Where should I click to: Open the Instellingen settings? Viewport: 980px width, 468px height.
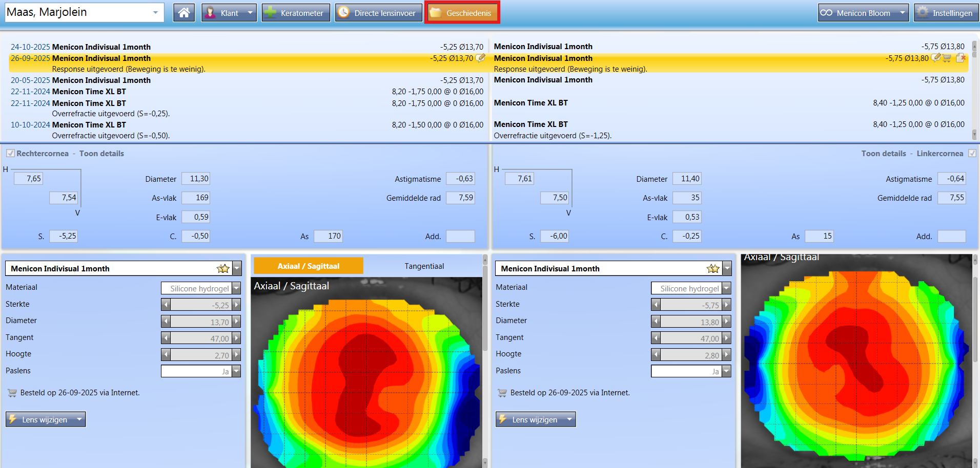click(x=946, y=13)
